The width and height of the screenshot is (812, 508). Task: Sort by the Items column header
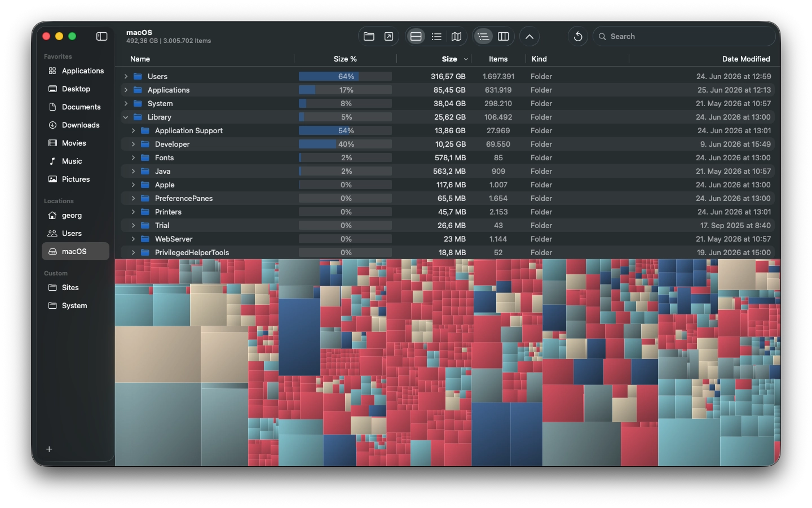pos(498,59)
